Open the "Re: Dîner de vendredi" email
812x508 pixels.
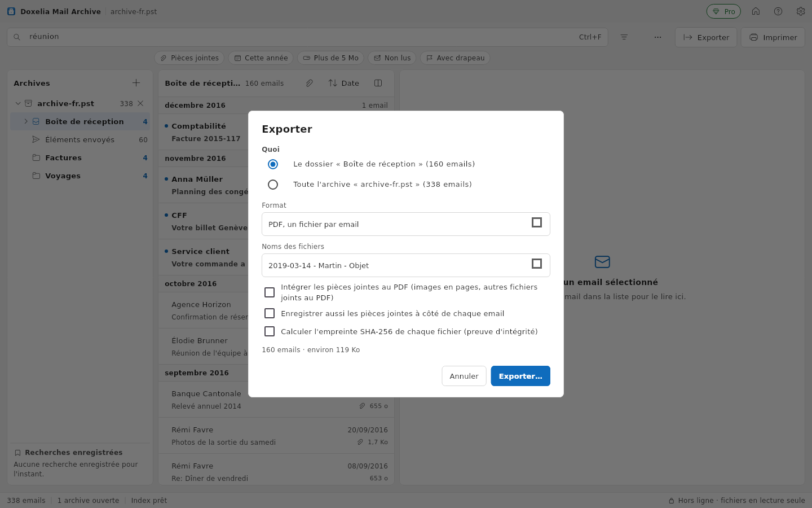(276, 470)
